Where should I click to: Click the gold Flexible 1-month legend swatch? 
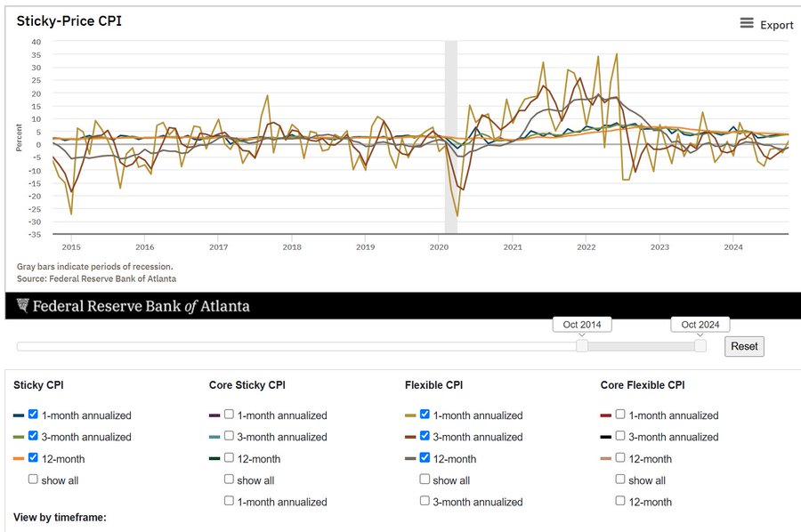pos(410,415)
